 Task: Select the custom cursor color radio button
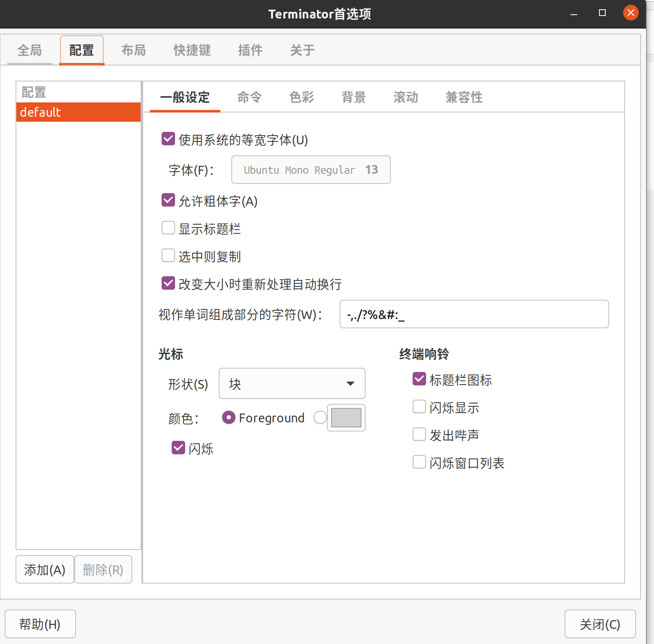click(320, 417)
